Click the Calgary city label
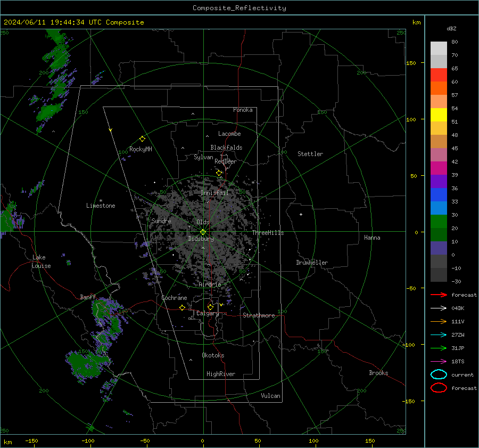Screen dimensions: 479x448 pyautogui.click(x=208, y=313)
